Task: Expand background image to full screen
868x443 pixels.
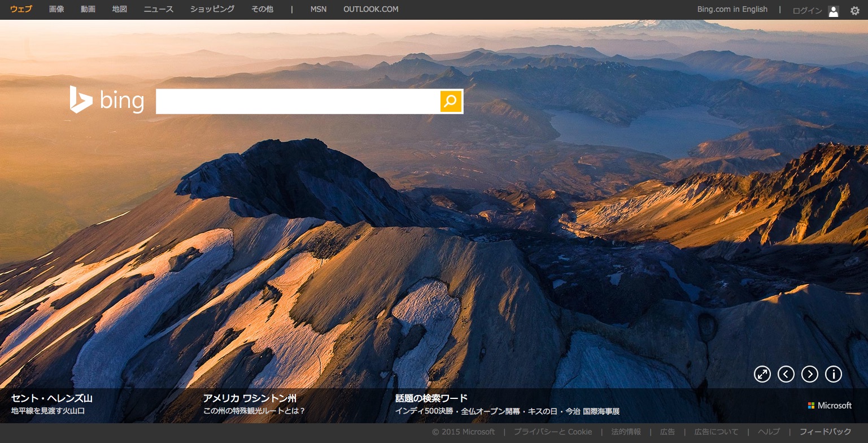Action: tap(762, 374)
